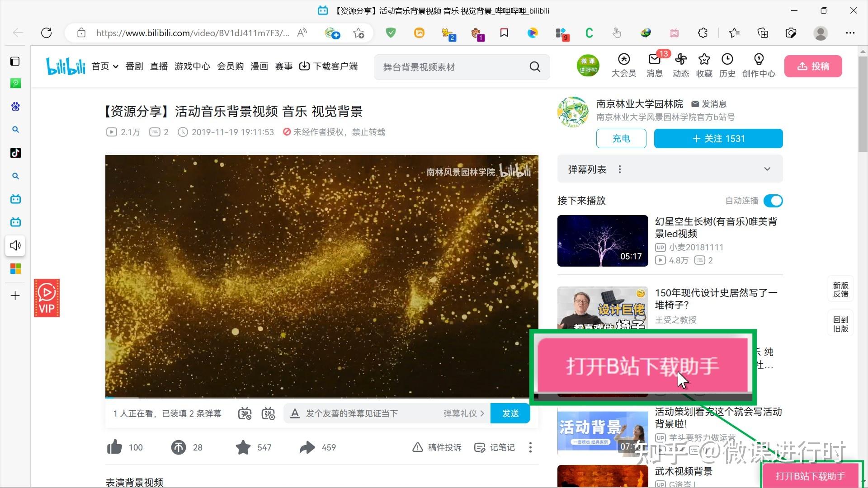Click in the Bilibili search input field

(x=452, y=67)
